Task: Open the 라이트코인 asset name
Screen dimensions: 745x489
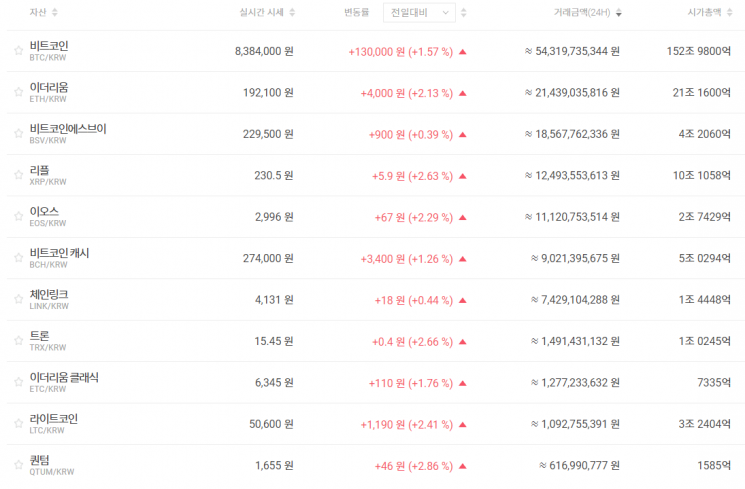Action: (x=54, y=418)
